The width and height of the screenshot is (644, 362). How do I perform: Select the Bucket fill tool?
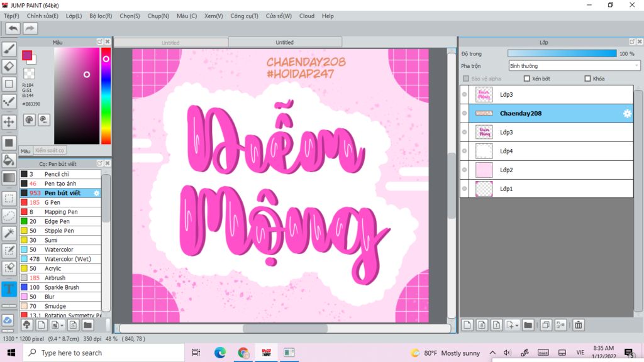point(9,160)
